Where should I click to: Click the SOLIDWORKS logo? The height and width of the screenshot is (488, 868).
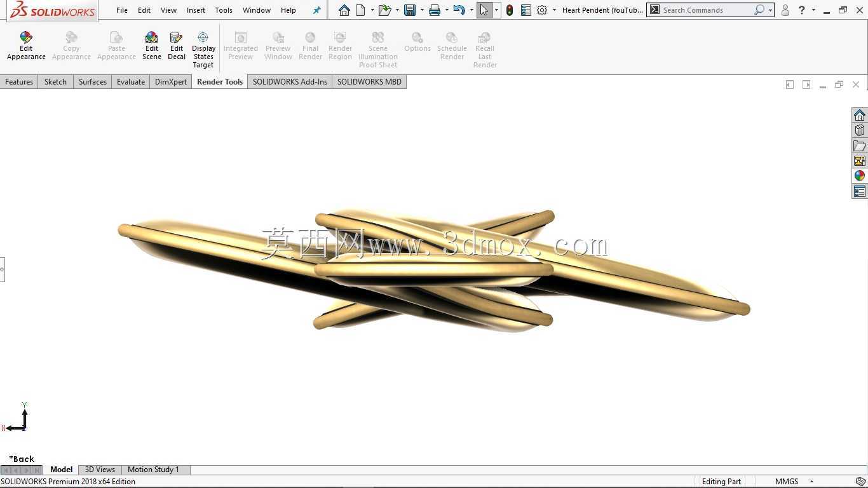tap(52, 10)
